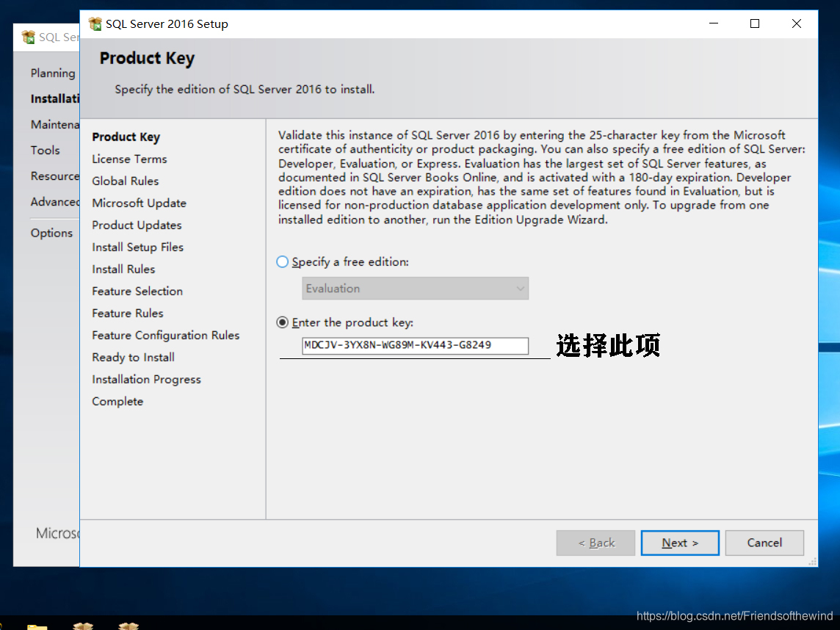
Task: Minimize the SQL Server 2016 Setup window
Action: pos(714,23)
